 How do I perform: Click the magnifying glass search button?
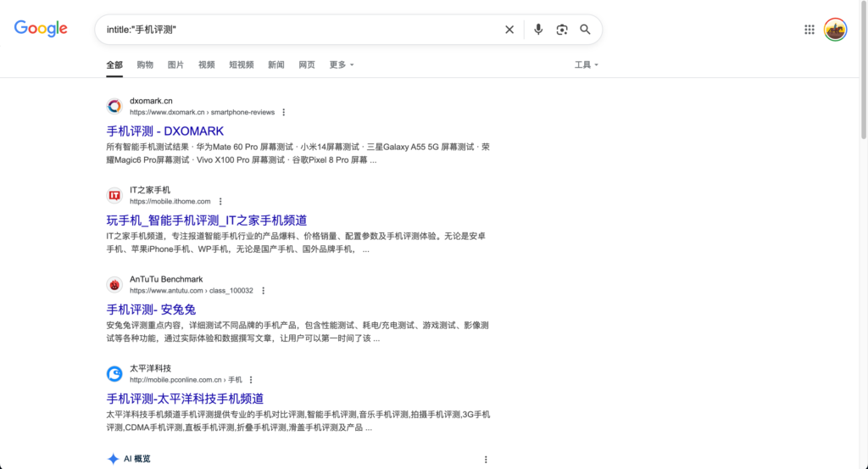click(x=585, y=30)
